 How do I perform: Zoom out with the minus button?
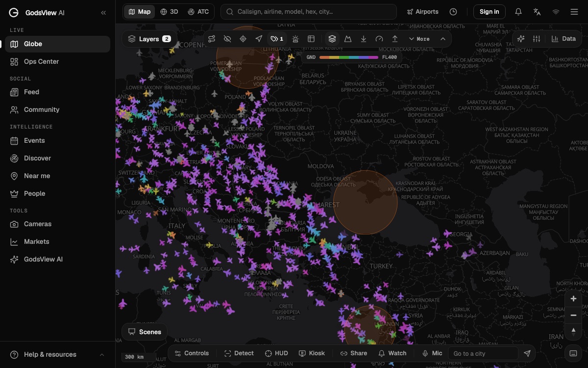(573, 315)
